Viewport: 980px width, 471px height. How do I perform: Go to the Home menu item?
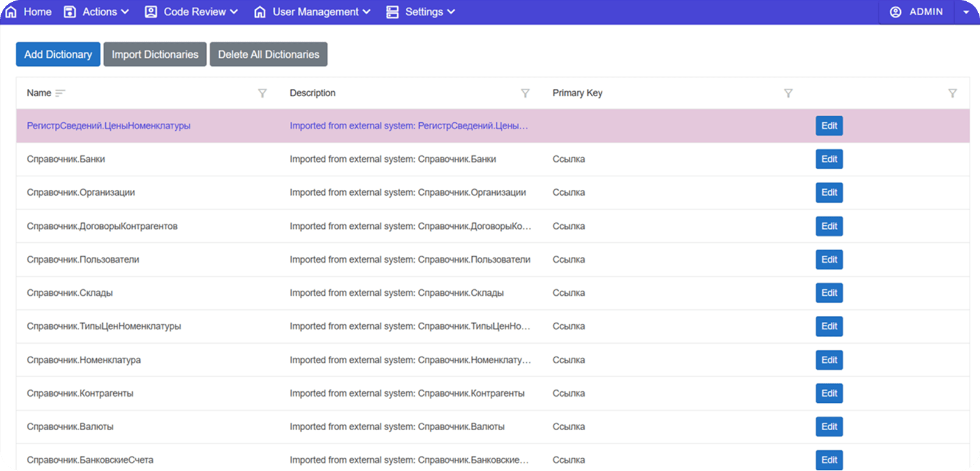[37, 12]
